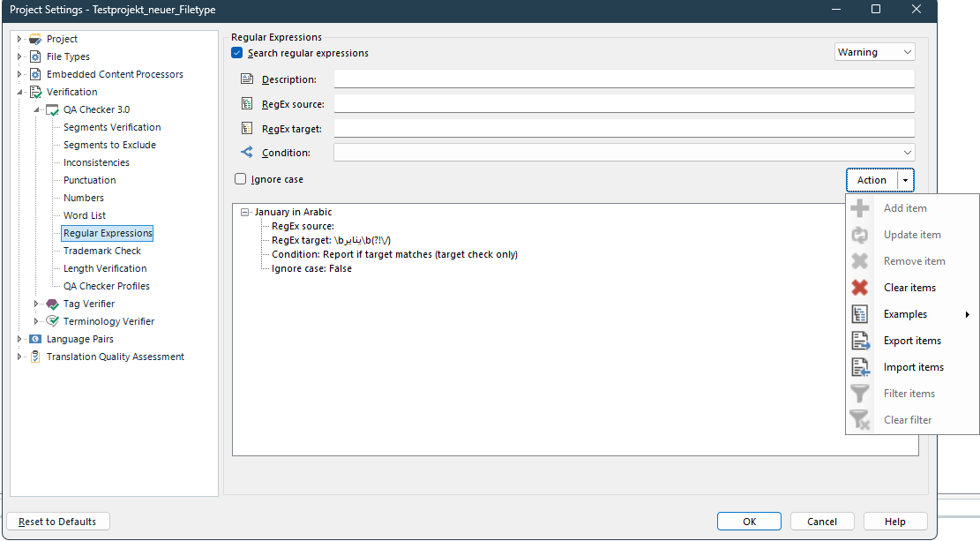Click the Terminology Verifier icon
Image resolution: width=980 pixels, height=541 pixels.
click(x=51, y=321)
